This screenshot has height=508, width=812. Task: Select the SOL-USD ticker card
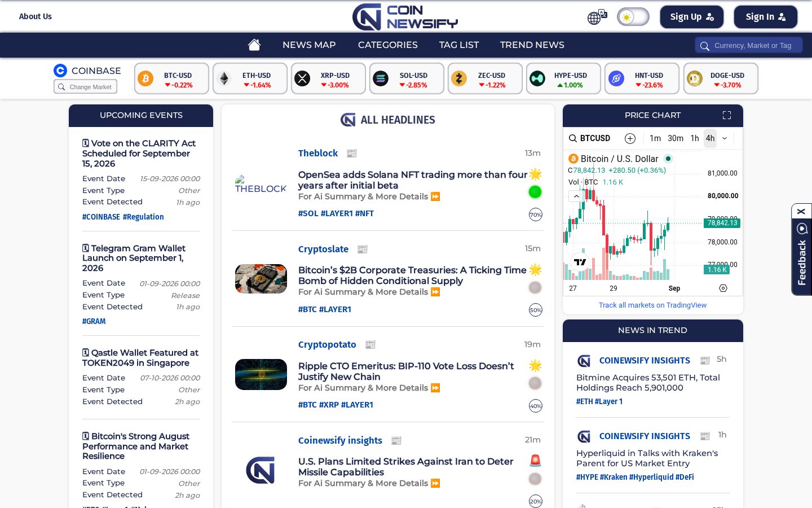tap(407, 78)
